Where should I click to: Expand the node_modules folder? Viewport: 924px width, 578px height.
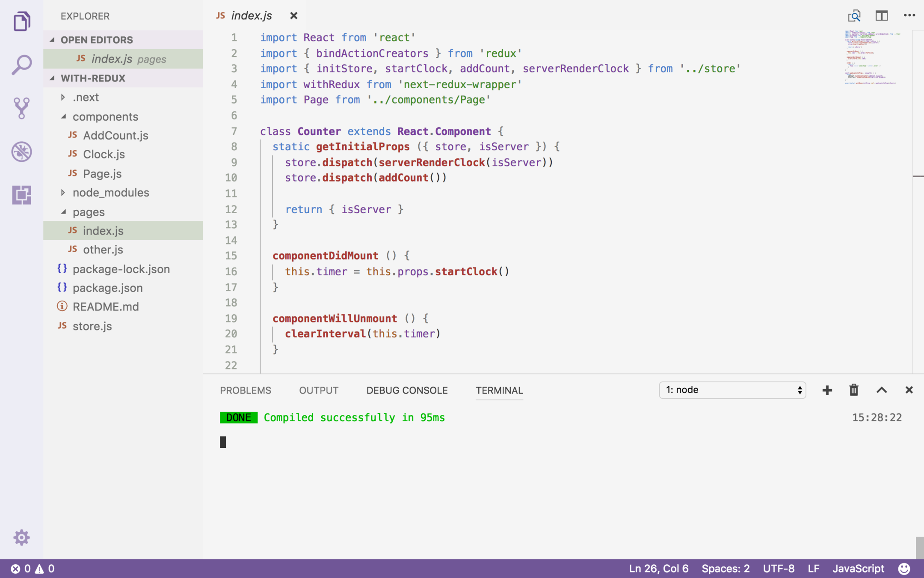[x=63, y=193]
